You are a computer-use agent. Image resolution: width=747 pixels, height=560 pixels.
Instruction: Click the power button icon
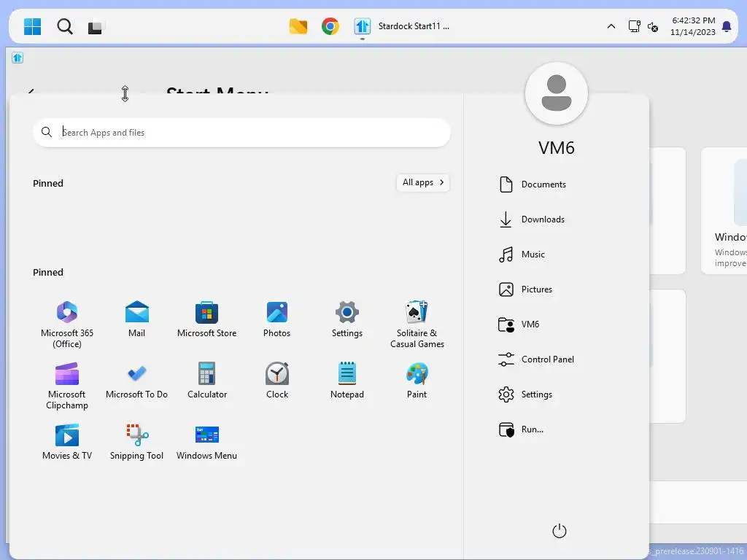point(559,531)
